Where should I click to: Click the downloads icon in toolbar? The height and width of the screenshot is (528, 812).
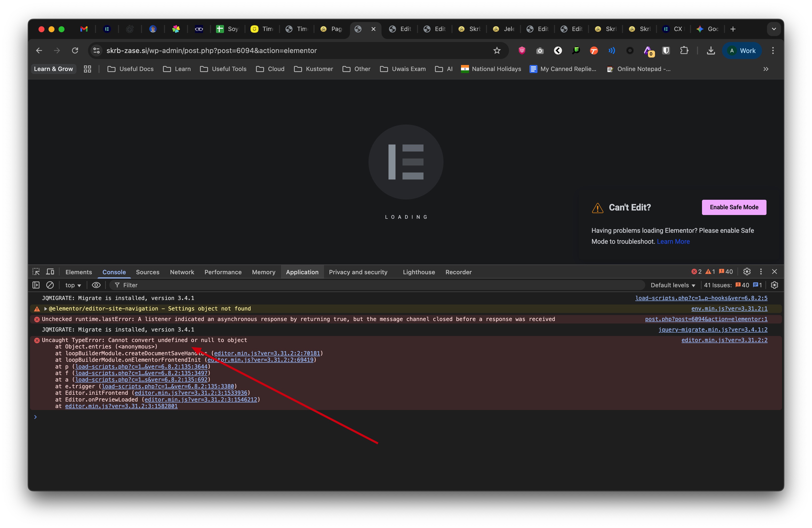tap(711, 50)
